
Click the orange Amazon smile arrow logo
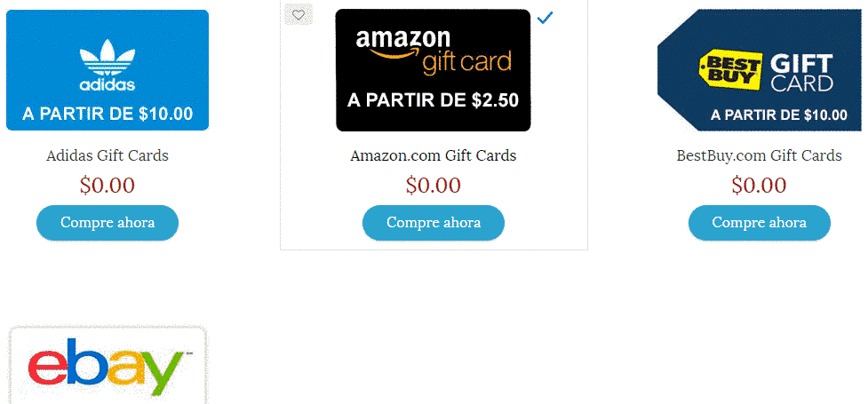[390, 53]
